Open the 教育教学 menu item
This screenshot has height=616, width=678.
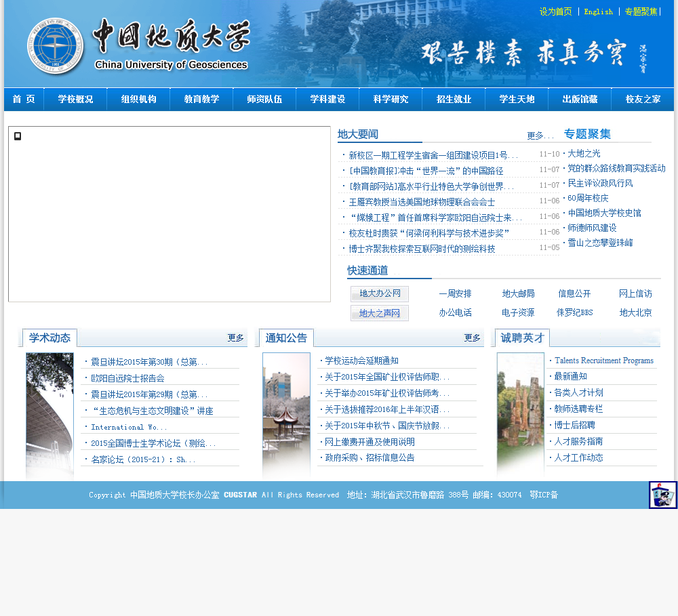click(201, 100)
